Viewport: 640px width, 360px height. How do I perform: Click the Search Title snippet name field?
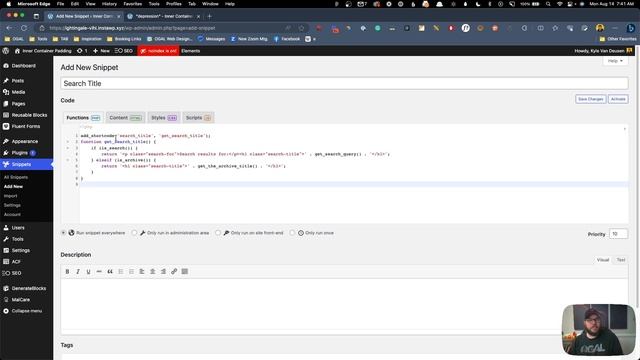tap(344, 83)
